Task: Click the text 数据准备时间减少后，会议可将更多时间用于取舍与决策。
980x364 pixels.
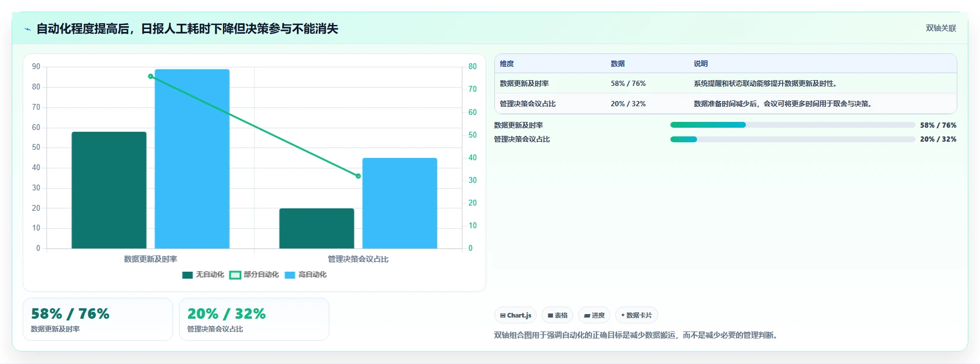Action: point(784,104)
